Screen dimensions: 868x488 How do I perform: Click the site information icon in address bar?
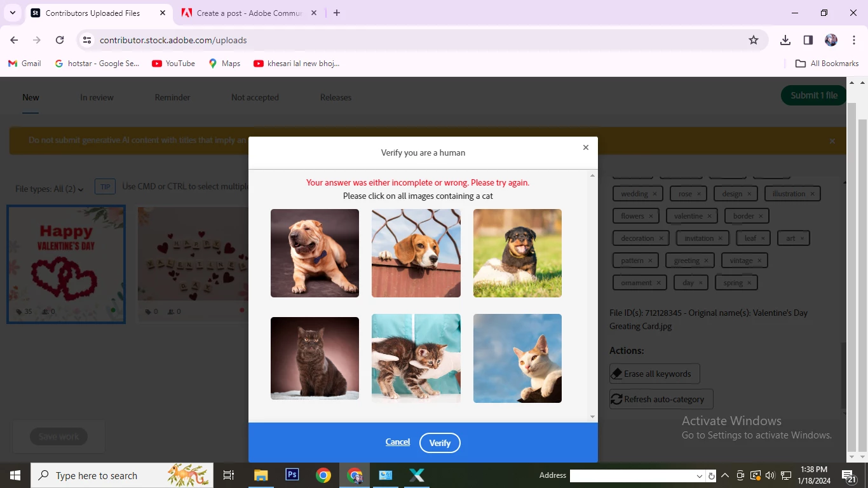pyautogui.click(x=87, y=40)
